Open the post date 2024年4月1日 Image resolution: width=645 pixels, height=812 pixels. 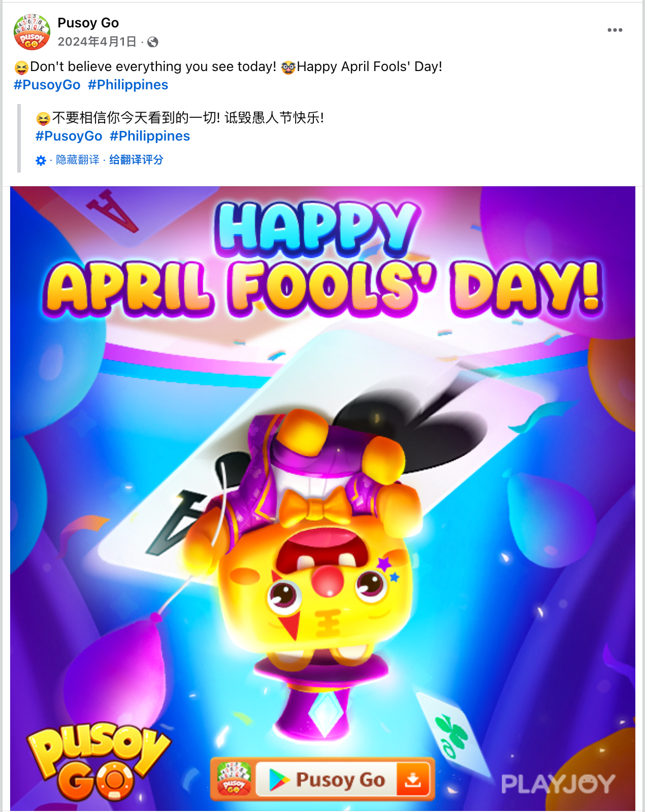97,42
